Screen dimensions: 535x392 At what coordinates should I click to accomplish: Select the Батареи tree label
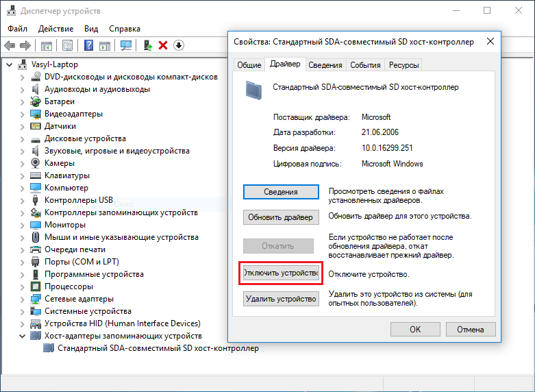60,101
